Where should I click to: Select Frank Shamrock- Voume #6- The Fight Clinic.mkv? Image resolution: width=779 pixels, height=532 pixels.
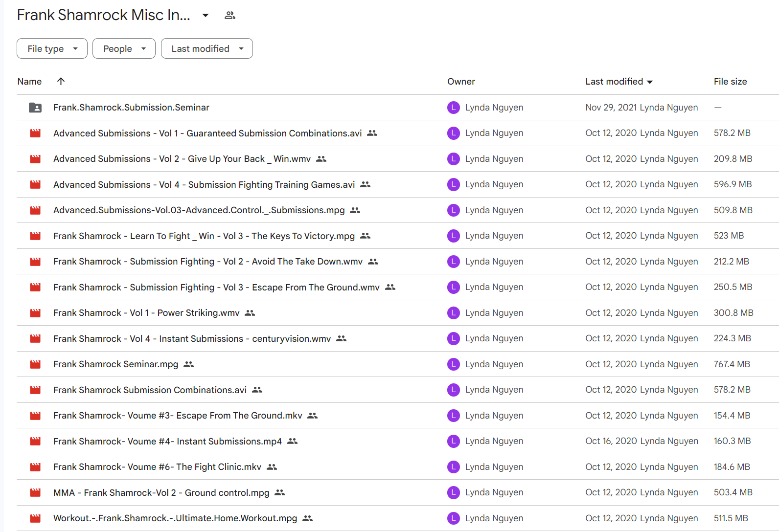(157, 467)
